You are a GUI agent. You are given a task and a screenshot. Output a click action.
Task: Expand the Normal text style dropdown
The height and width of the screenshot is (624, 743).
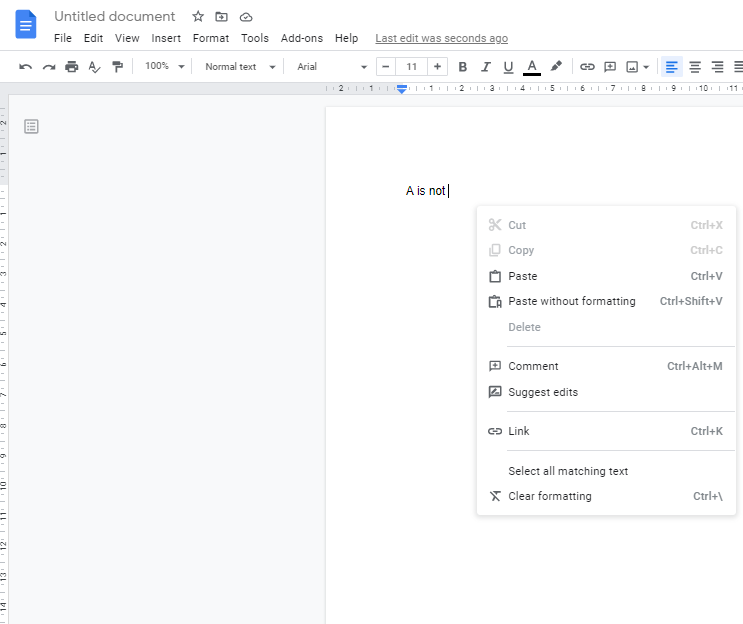(240, 67)
